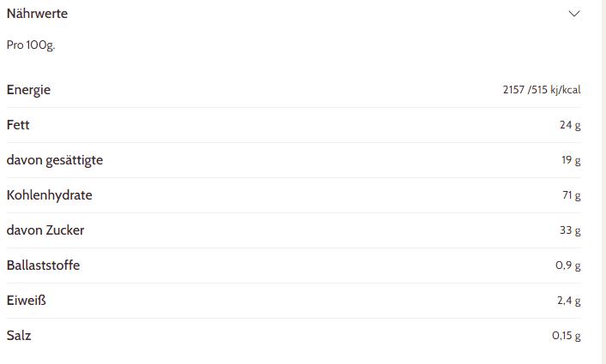Select the Kohlenhydrate row label
The image size is (606, 364).
(x=49, y=195)
